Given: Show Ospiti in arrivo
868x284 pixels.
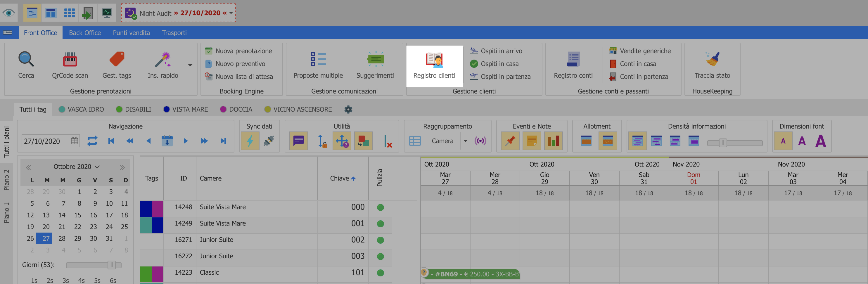Looking at the screenshot, I should click(496, 51).
